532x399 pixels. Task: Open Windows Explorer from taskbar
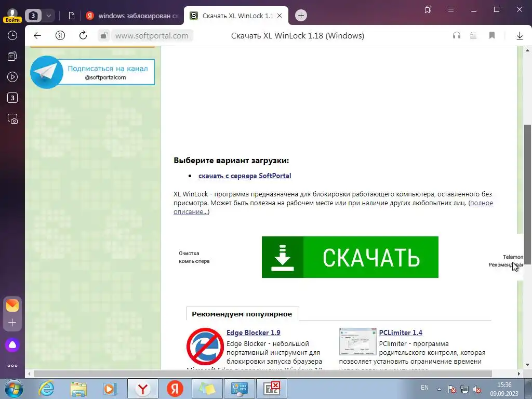(78, 389)
